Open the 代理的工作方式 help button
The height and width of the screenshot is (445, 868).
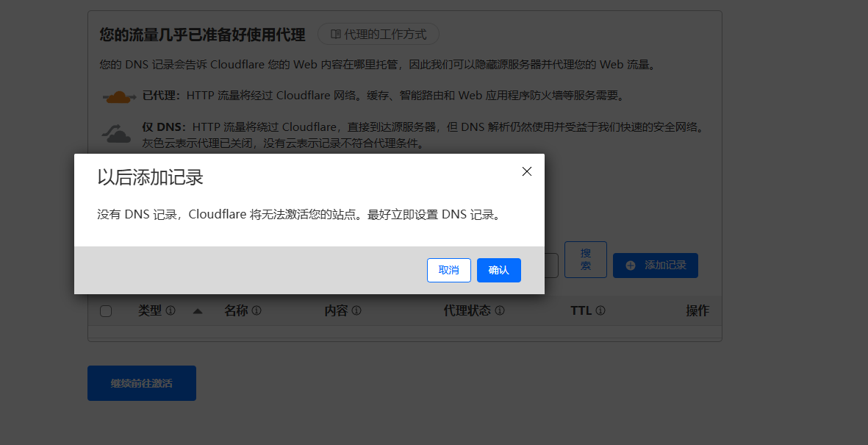pos(378,35)
